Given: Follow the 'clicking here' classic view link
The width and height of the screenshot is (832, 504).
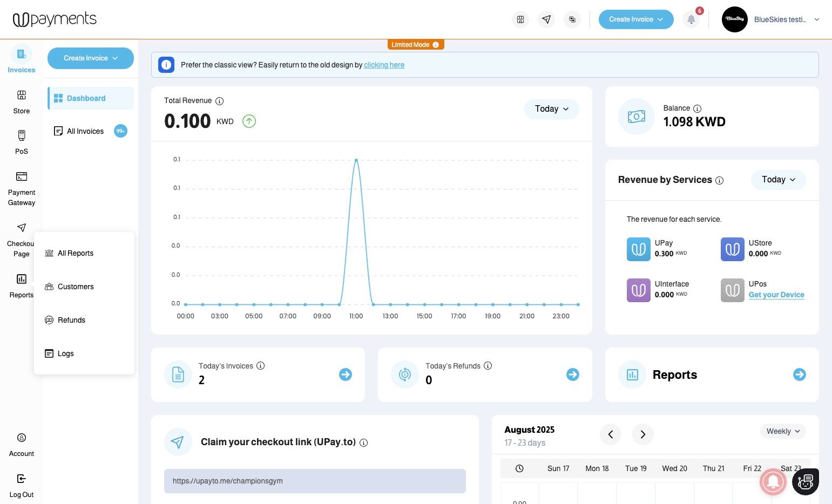Looking at the screenshot, I should point(384,65).
